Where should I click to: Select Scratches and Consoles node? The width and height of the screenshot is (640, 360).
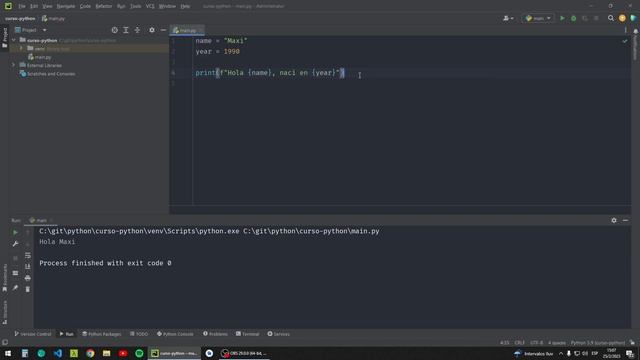pos(47,74)
